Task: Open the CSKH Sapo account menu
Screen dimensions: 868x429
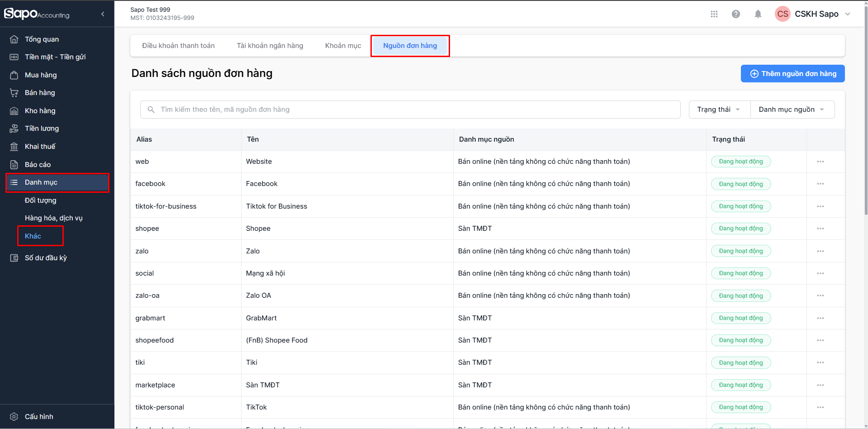Action: (813, 14)
